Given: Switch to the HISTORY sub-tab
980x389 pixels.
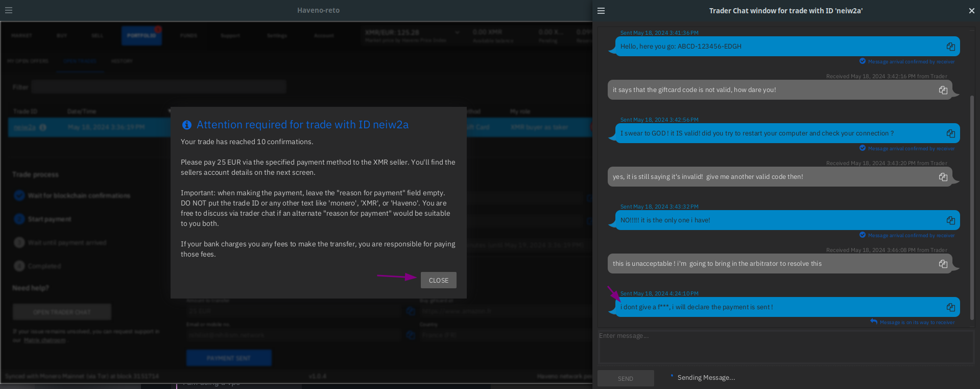Looking at the screenshot, I should click(x=122, y=61).
